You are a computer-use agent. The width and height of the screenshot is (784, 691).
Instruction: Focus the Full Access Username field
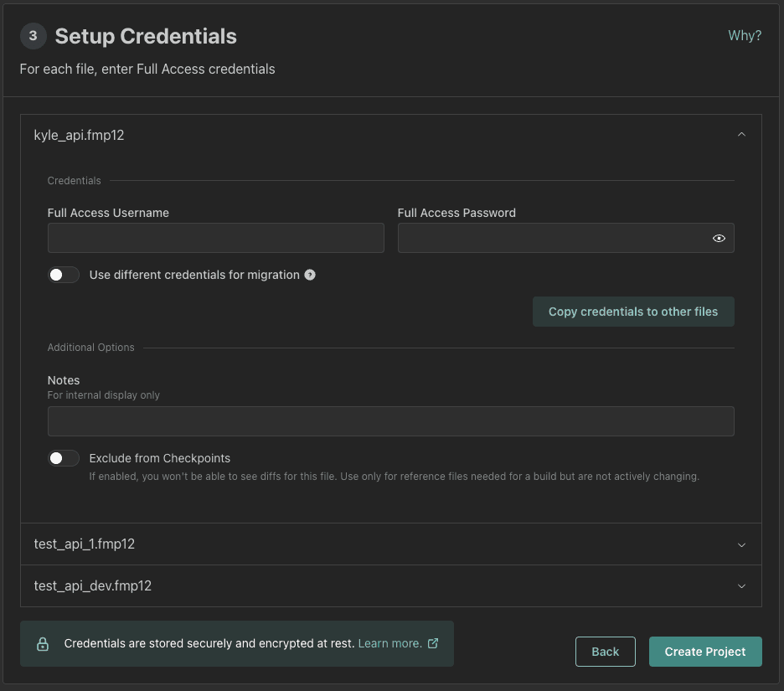click(x=215, y=238)
